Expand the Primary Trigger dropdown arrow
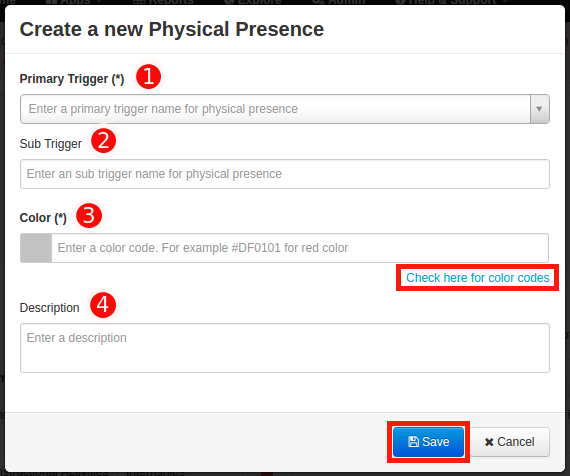This screenshot has width=570, height=476. click(539, 109)
